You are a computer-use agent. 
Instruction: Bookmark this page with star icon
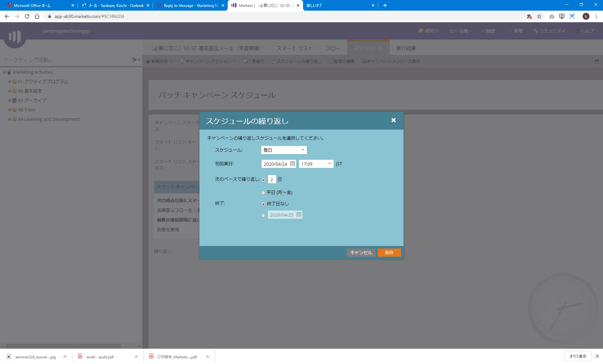pos(539,16)
